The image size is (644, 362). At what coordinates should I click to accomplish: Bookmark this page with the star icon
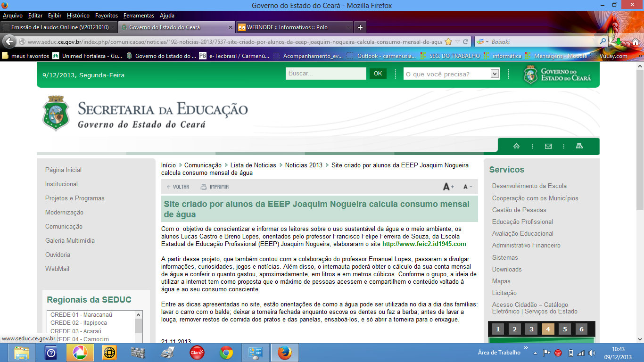pos(448,41)
